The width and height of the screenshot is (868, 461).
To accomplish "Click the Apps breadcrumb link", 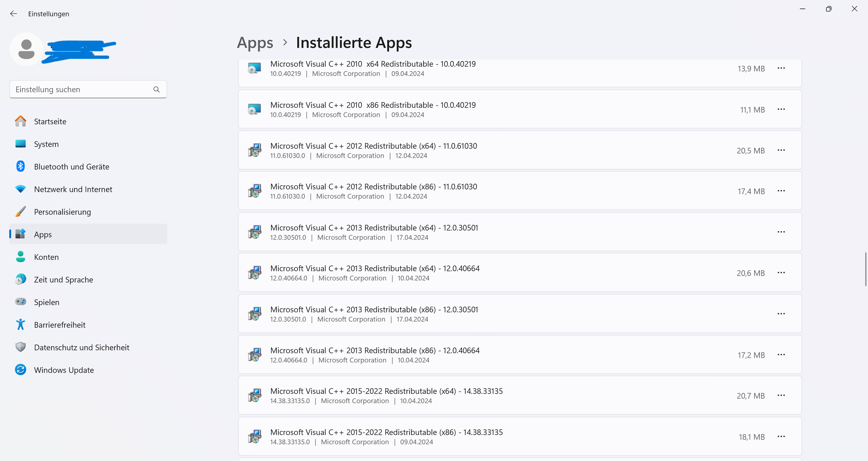I will click(255, 43).
